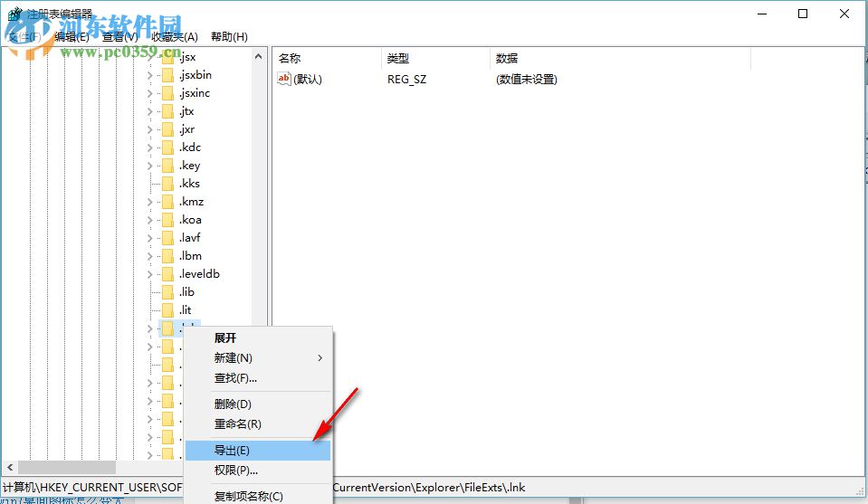Close the registry editor window
This screenshot has height=504, width=868.
click(x=844, y=14)
